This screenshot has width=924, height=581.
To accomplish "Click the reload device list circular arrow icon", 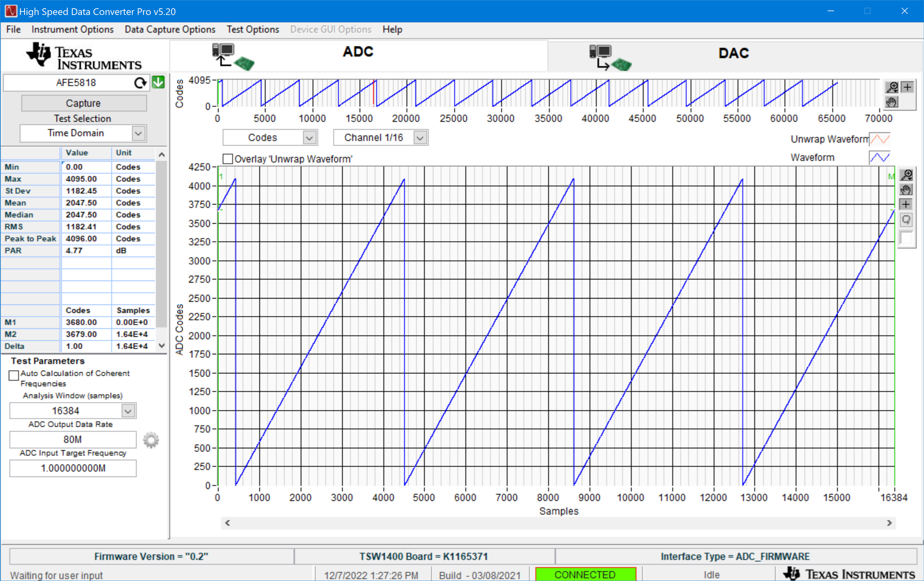I will [x=140, y=82].
